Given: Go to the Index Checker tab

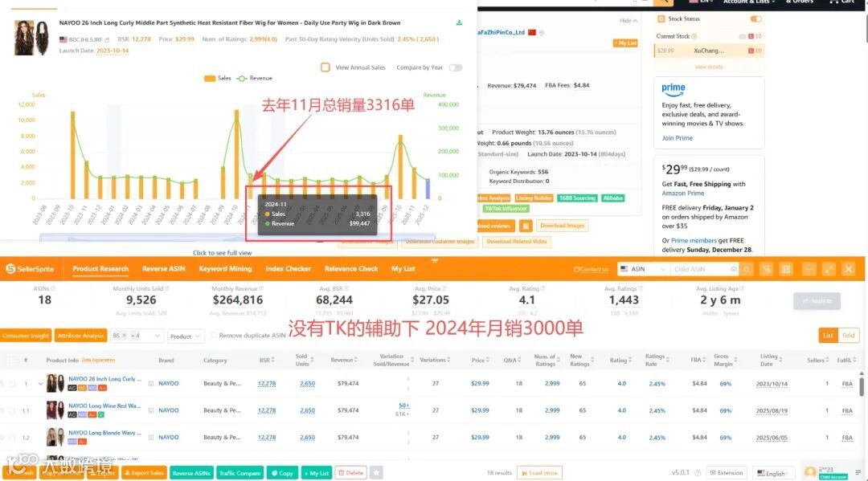Looking at the screenshot, I should click(x=288, y=269).
